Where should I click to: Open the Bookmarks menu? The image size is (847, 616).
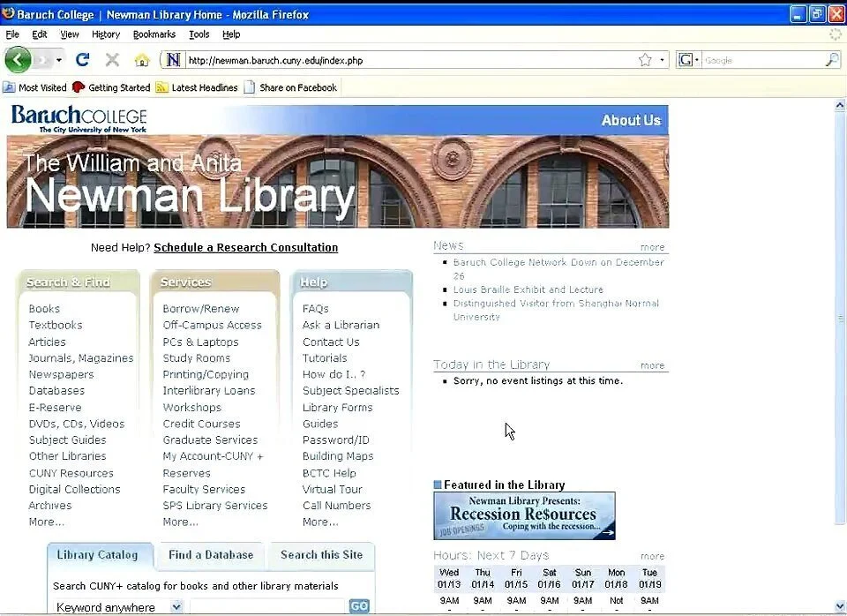(154, 34)
